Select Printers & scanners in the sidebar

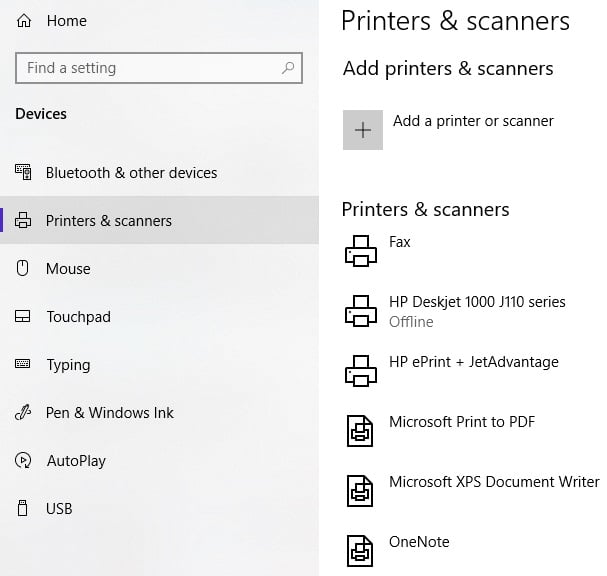(109, 221)
